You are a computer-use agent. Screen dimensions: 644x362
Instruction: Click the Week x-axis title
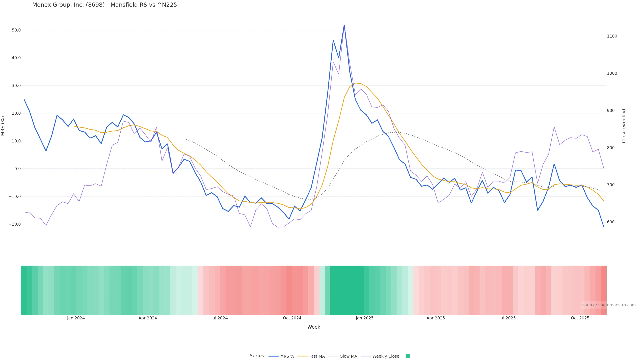tap(314, 327)
